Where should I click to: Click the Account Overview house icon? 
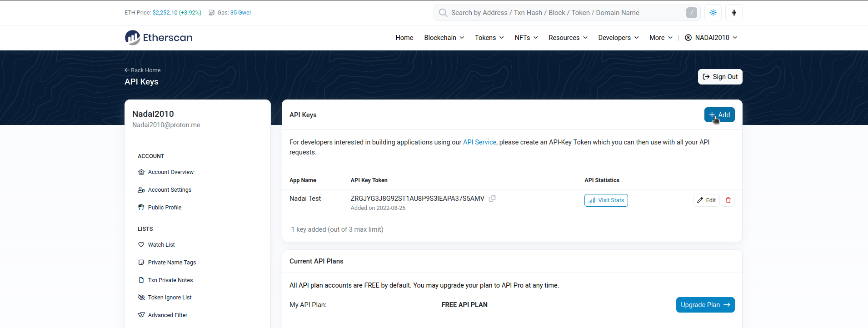pos(141,172)
